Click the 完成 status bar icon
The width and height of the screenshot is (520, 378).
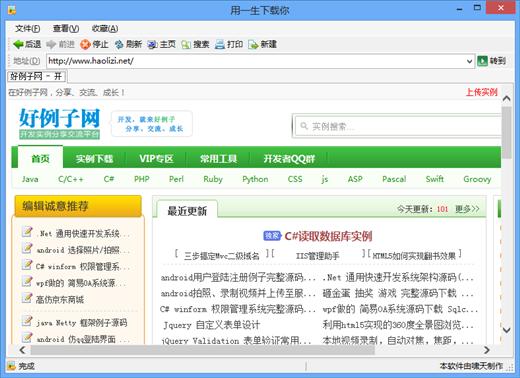point(11,366)
